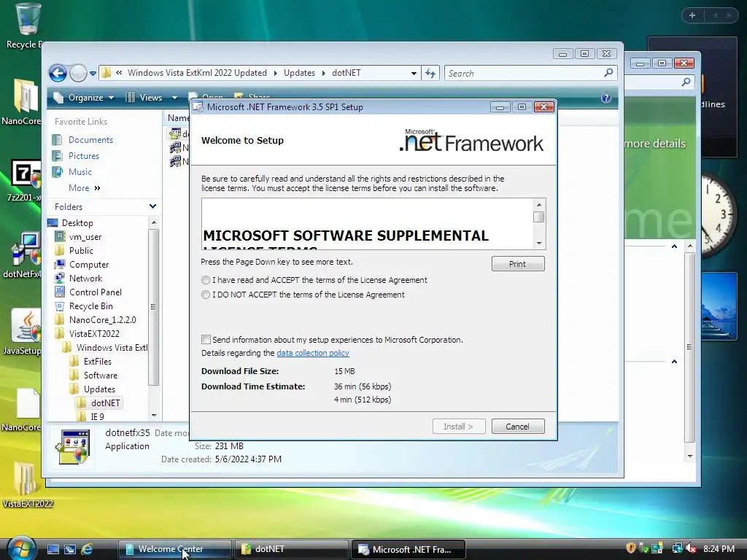
Task: Click Windows Vista ExtKrnl 2022 Updated breadcrumb
Action: pos(197,73)
